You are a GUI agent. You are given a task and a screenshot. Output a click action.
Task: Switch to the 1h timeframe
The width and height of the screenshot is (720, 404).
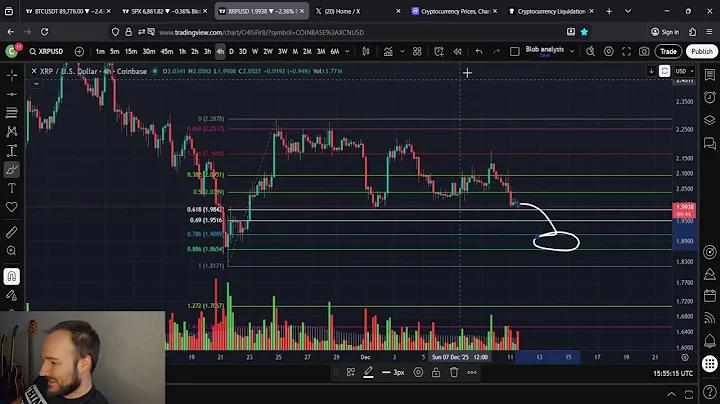pos(182,51)
